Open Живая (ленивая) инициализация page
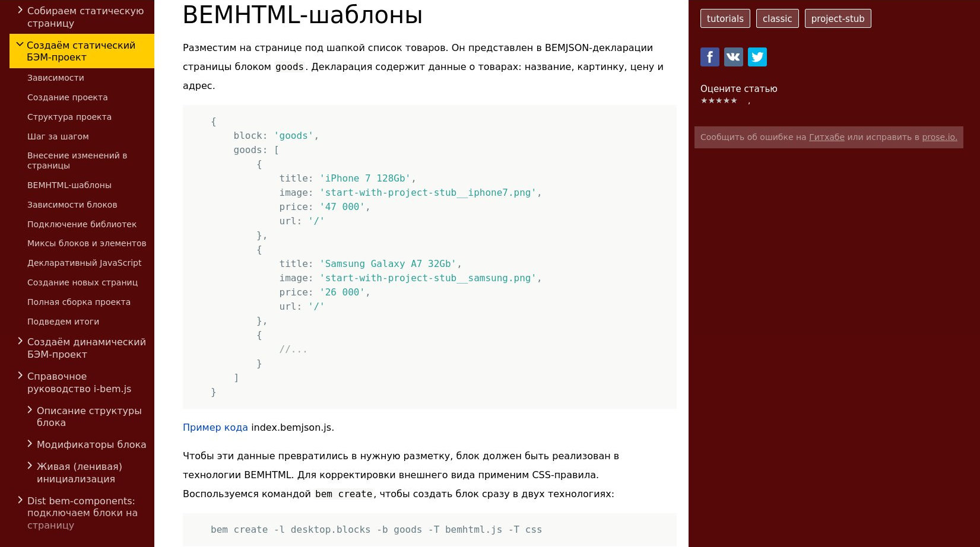Viewport: 980px width, 547px height. point(80,472)
